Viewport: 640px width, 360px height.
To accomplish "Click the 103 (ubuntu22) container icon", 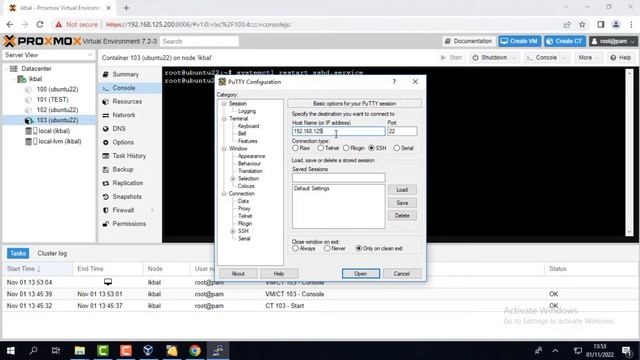I will click(29, 120).
